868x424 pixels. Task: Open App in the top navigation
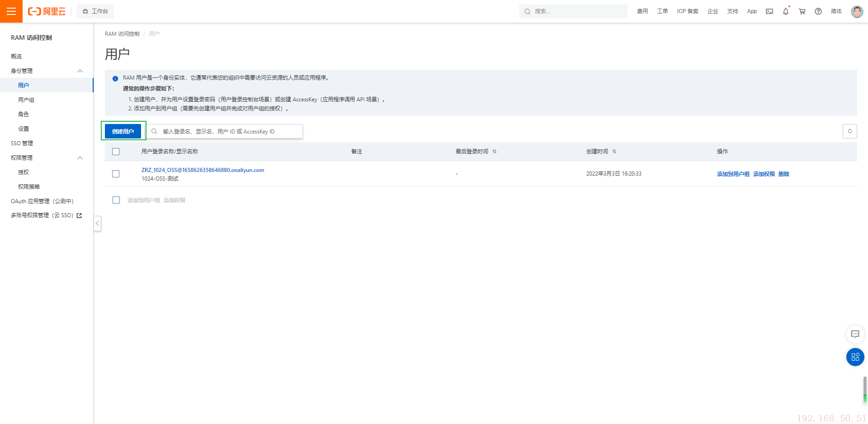click(752, 11)
